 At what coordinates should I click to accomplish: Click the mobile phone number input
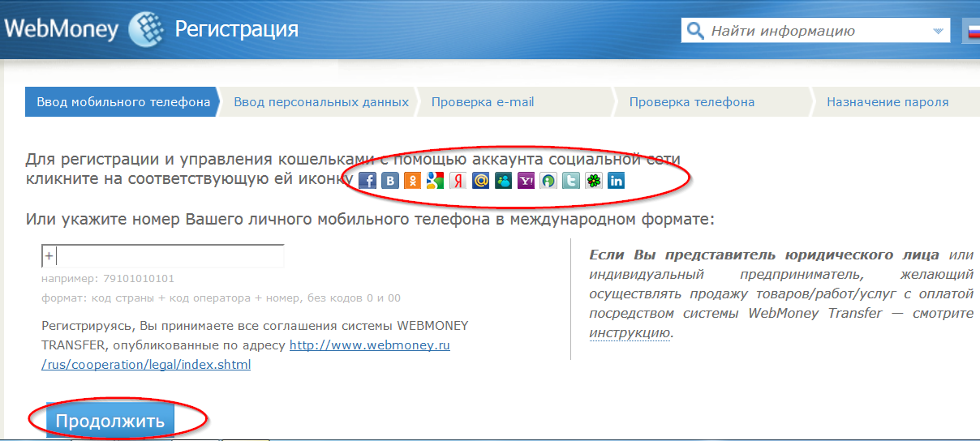click(x=162, y=256)
